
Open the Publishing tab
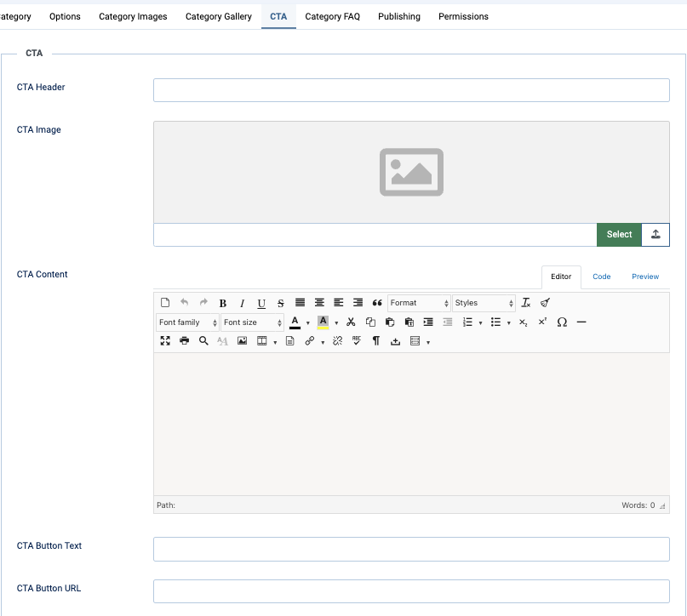[399, 16]
